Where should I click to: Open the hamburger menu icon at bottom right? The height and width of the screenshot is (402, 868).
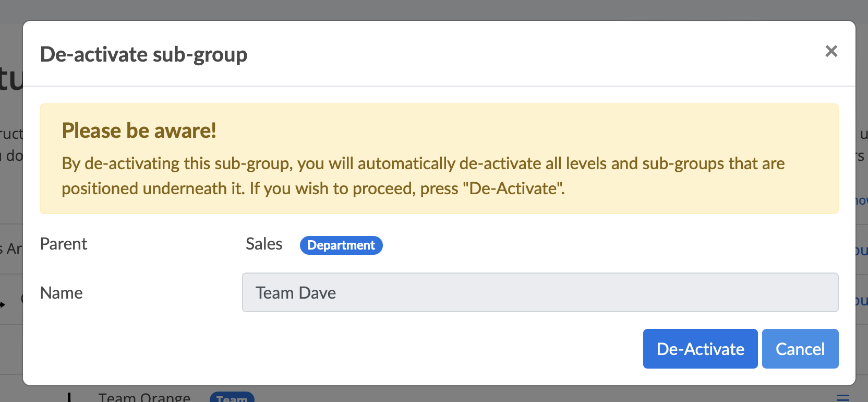coord(843,398)
